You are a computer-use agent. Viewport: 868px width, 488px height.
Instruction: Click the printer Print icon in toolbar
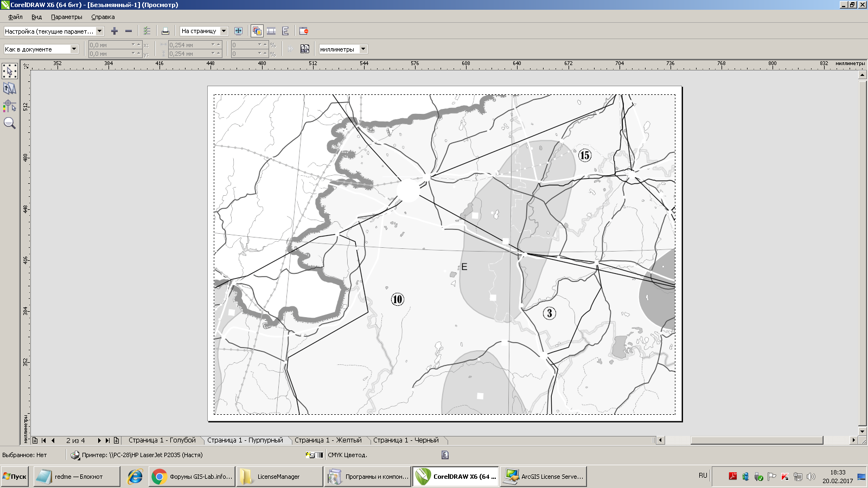[165, 31]
